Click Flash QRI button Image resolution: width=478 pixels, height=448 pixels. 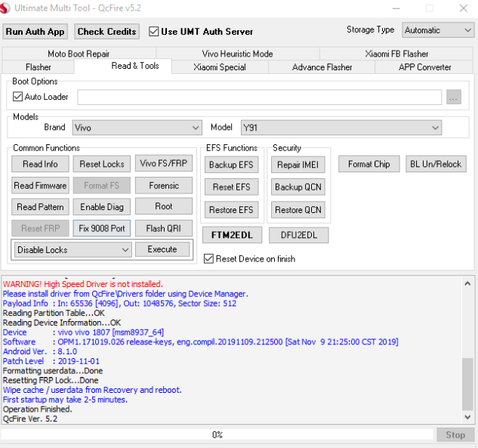click(164, 228)
